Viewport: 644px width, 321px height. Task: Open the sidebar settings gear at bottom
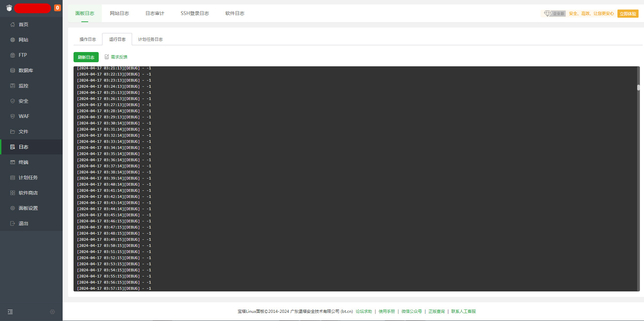52,312
